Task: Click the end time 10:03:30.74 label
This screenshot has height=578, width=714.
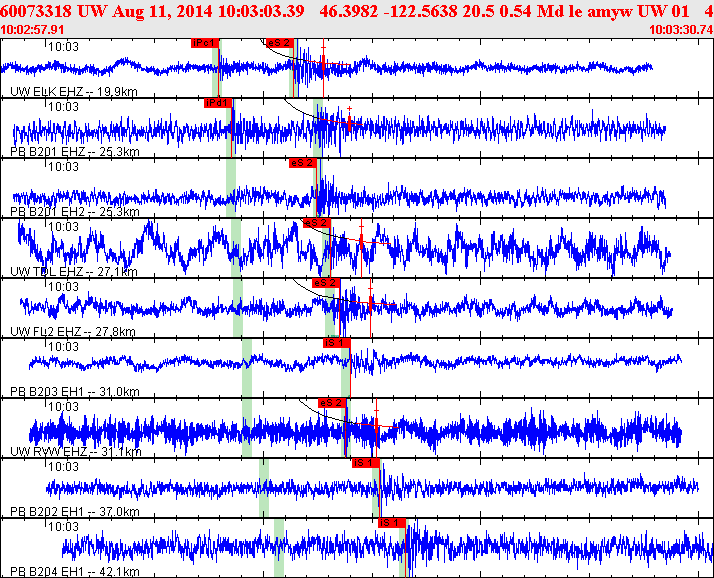Action: (x=681, y=30)
